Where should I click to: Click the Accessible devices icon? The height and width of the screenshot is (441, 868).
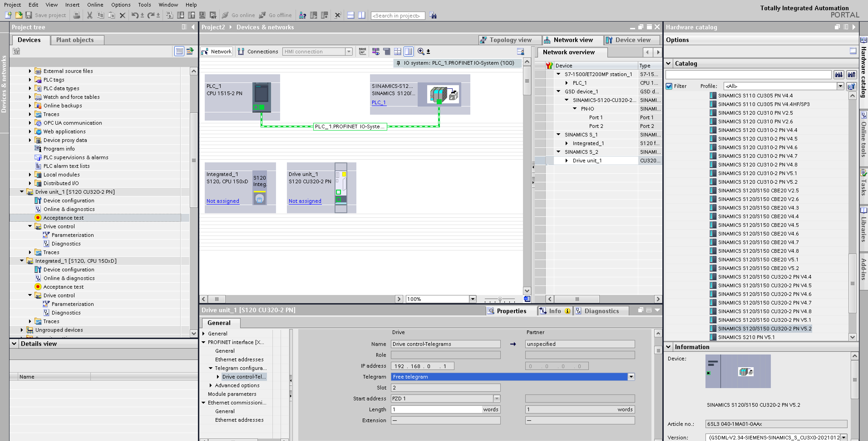pos(302,15)
